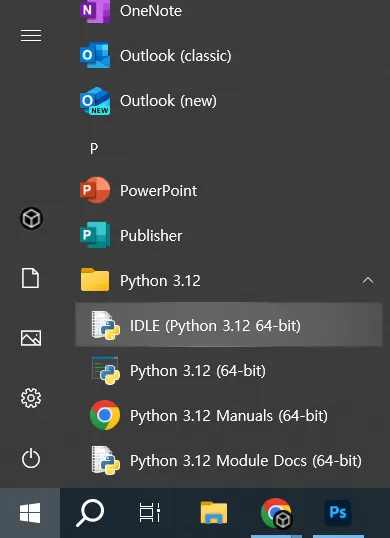
Task: Click the Outlook (classic) label
Action: tap(176, 56)
